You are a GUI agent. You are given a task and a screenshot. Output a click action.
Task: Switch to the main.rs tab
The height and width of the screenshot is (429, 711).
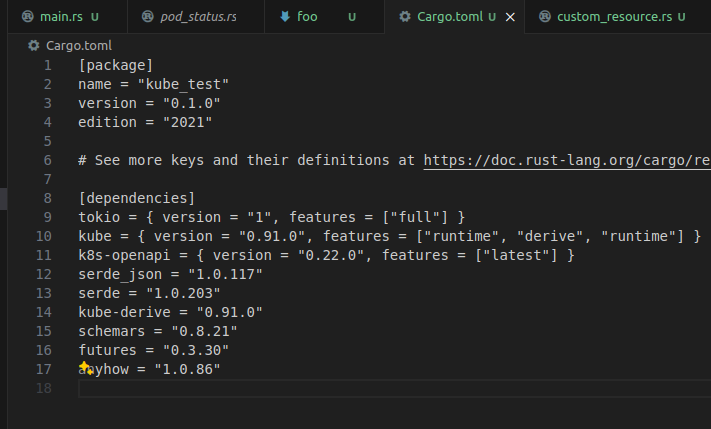pos(62,17)
